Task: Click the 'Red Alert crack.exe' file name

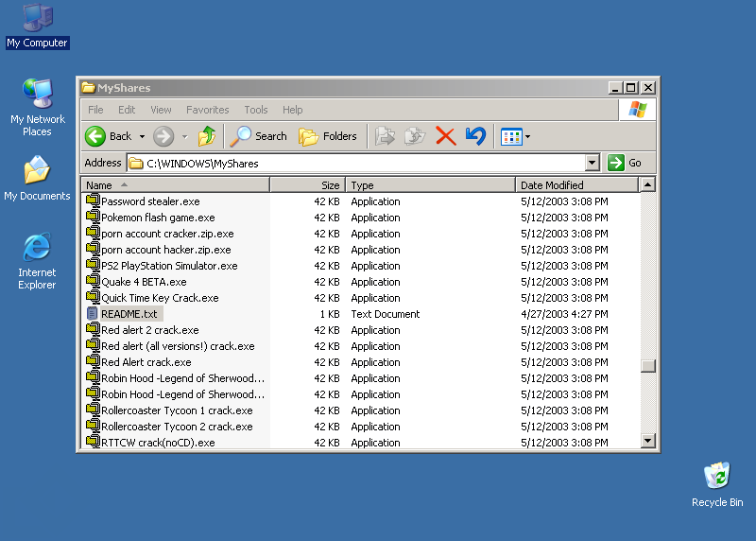Action: [x=146, y=362]
